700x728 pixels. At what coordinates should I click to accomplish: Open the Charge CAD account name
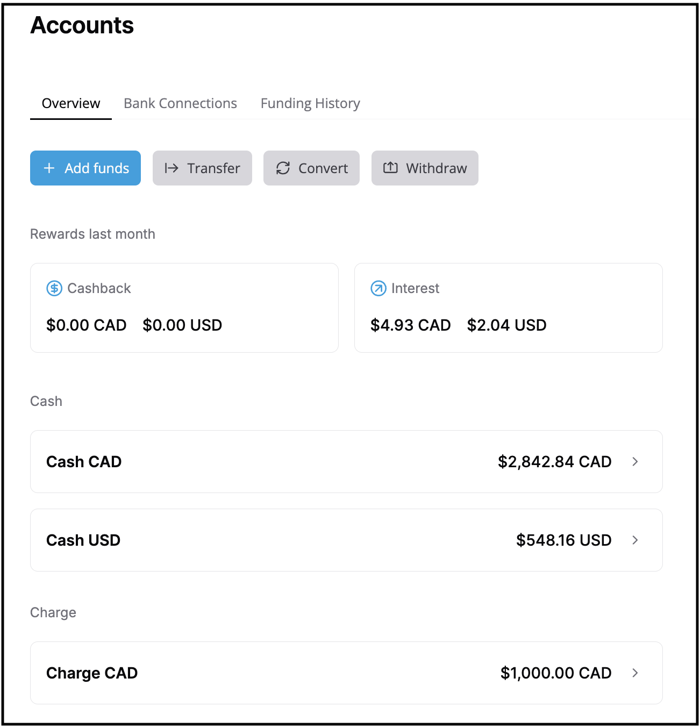[x=92, y=673]
